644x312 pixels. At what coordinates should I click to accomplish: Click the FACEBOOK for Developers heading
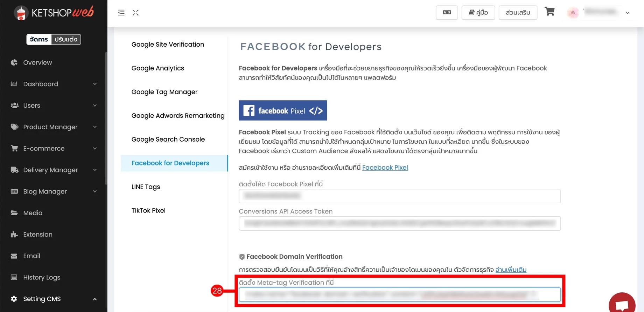coord(311,47)
